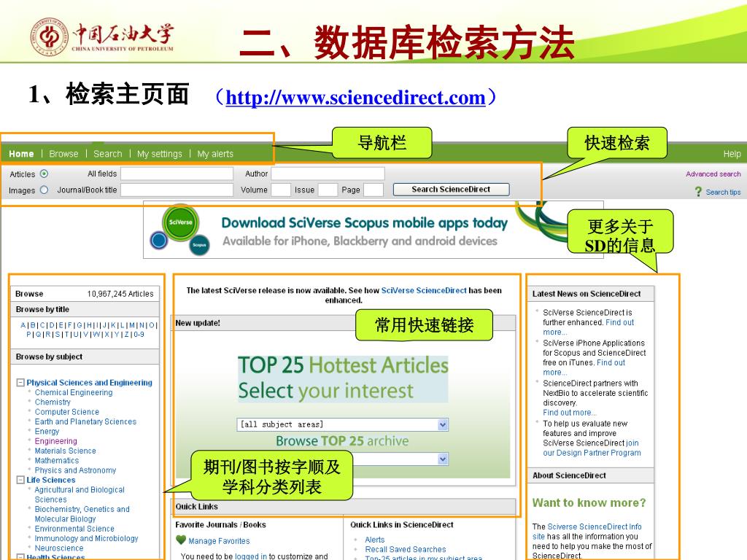Viewport: 747px width, 560px height.
Task: Collapse the Physical Sciences and Engineering tree
Action: click(x=20, y=382)
